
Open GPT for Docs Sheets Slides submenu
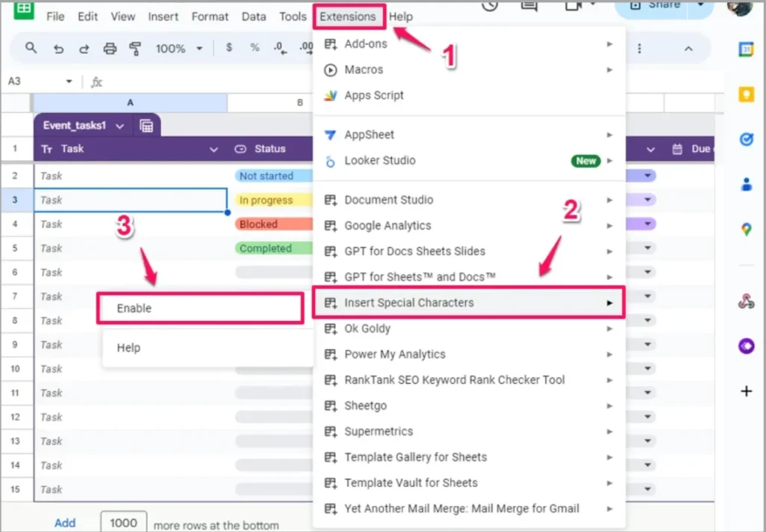pos(469,251)
